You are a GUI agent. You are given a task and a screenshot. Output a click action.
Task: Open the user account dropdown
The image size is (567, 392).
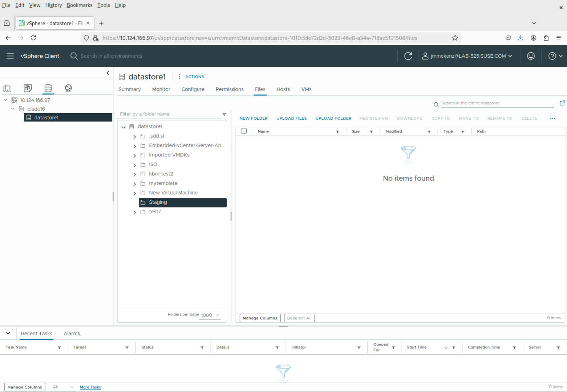pyautogui.click(x=468, y=56)
